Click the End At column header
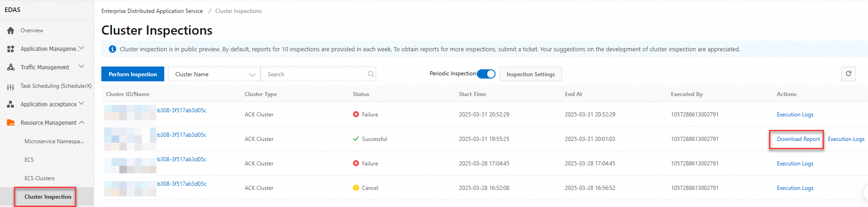This screenshot has height=207, width=868. pos(573,94)
